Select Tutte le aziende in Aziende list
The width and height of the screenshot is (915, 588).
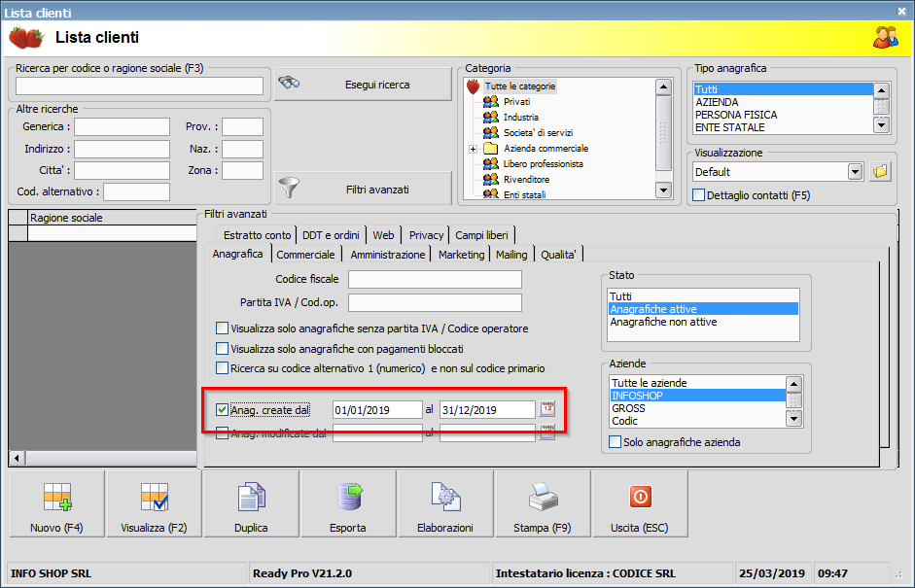pyautogui.click(x=698, y=383)
